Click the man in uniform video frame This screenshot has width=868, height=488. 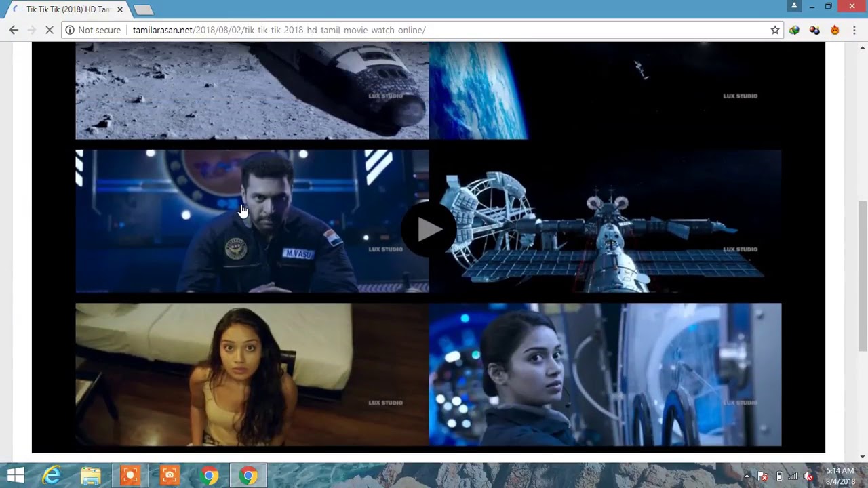point(252,222)
